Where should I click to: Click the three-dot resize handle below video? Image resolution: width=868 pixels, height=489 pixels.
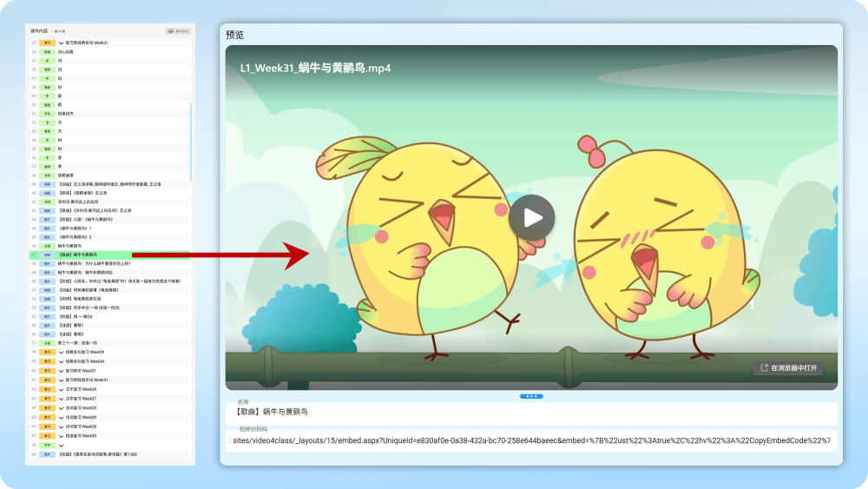[531, 396]
